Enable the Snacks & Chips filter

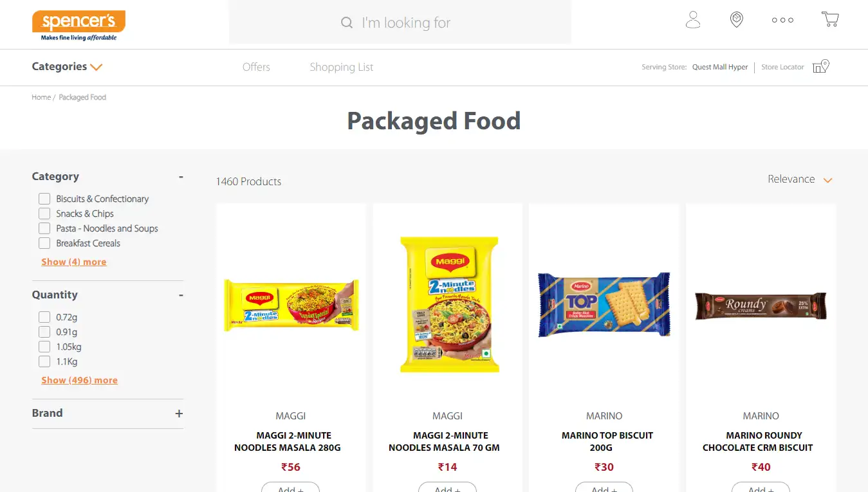(x=44, y=214)
